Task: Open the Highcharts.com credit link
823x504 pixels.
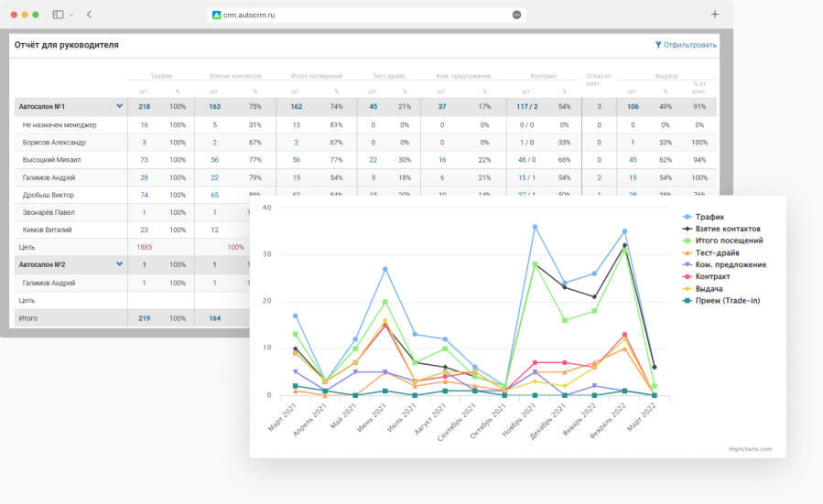Action: point(750,449)
